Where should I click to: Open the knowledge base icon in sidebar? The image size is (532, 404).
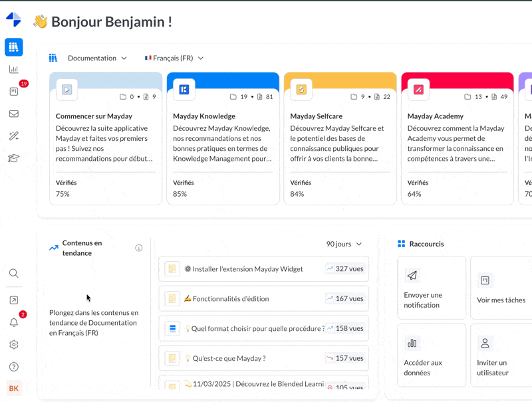tap(14, 47)
